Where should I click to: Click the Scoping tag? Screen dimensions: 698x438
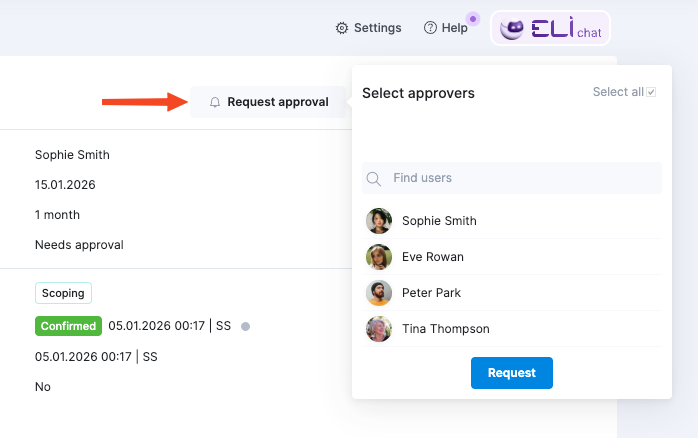[x=63, y=293]
